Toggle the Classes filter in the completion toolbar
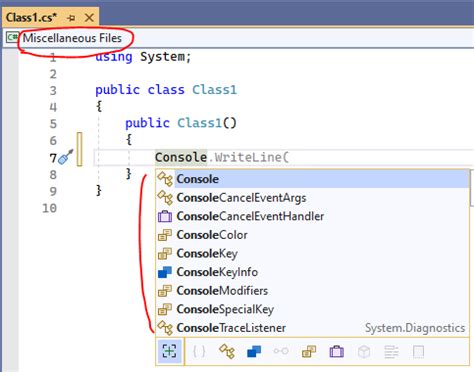Screen dimensions: 474x372 click(227, 352)
